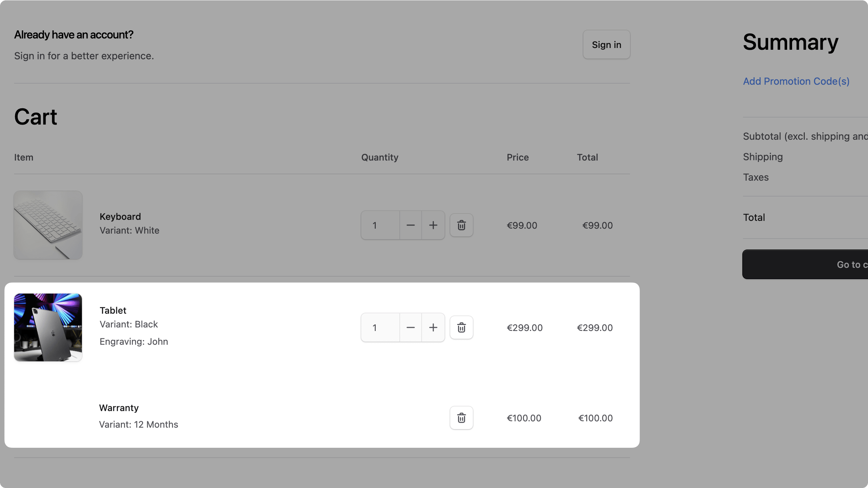This screenshot has height=488, width=868.
Task: Delete the Keyboard item using its trash icon
Action: [x=461, y=225]
